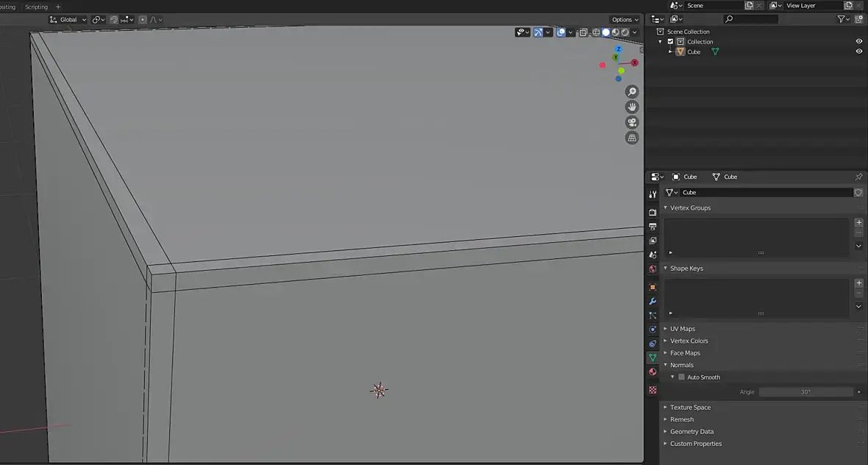
Task: Expand the Geometry Data panel
Action: [x=666, y=431]
